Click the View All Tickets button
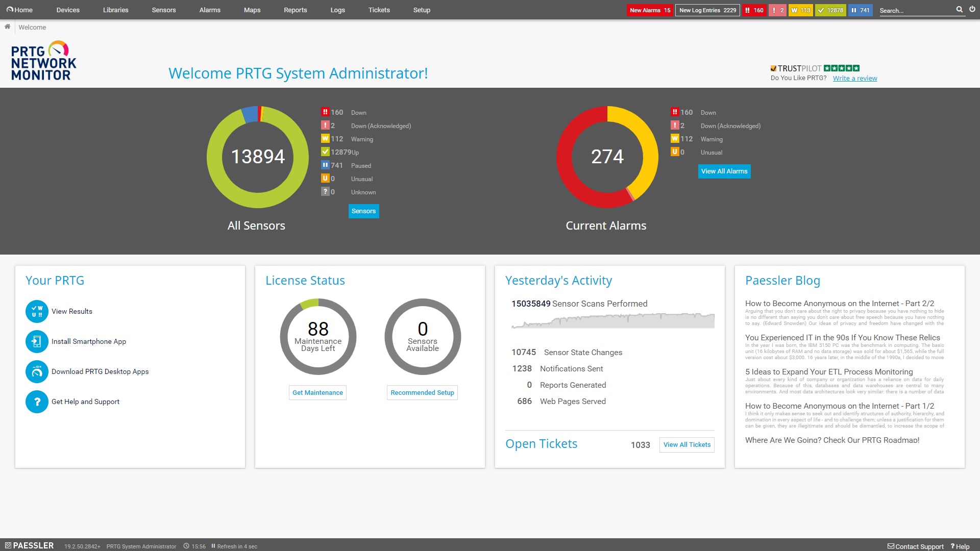Image resolution: width=980 pixels, height=551 pixels. click(x=687, y=445)
